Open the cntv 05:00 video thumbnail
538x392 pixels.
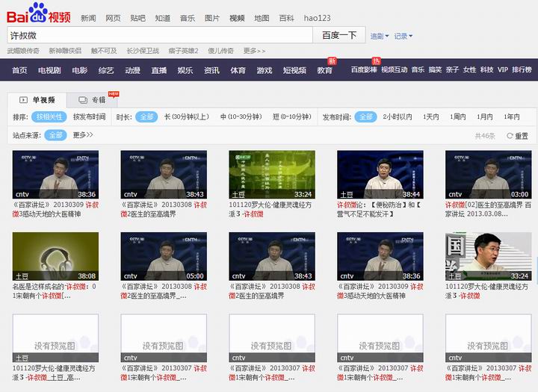point(164,256)
